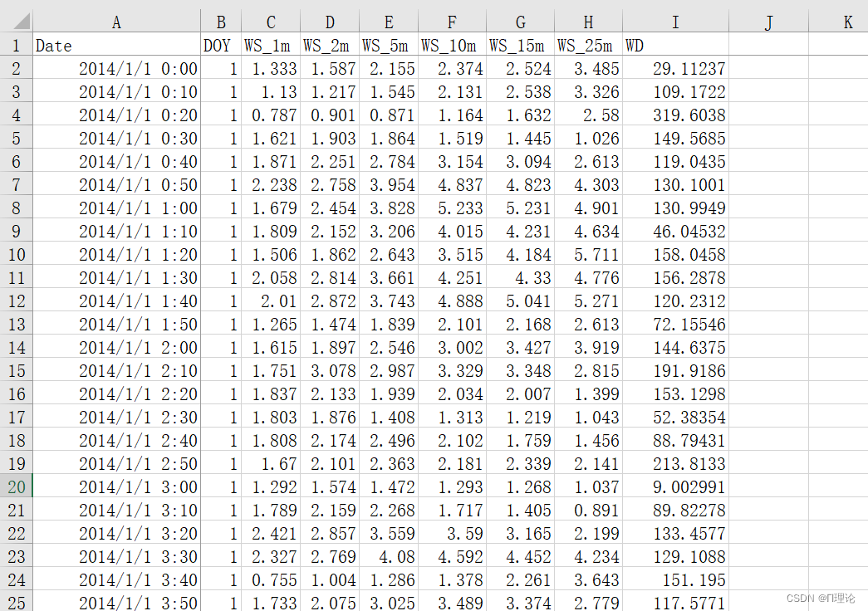Screen dimensions: 868x611
Task: Click the WS_1m header cell
Action: coord(270,46)
